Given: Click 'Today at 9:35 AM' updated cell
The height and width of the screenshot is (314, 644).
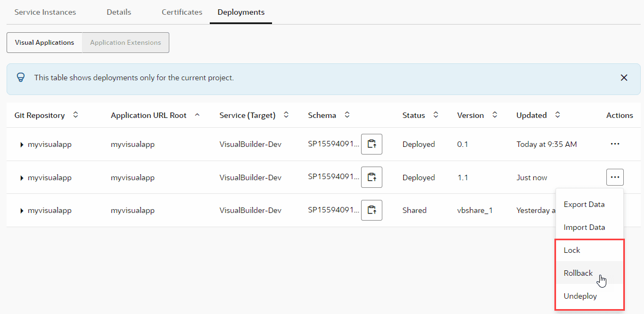Looking at the screenshot, I should pyautogui.click(x=547, y=144).
